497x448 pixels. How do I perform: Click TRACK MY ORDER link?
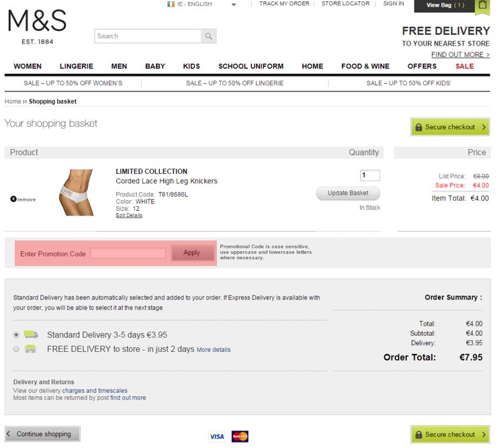point(284,4)
